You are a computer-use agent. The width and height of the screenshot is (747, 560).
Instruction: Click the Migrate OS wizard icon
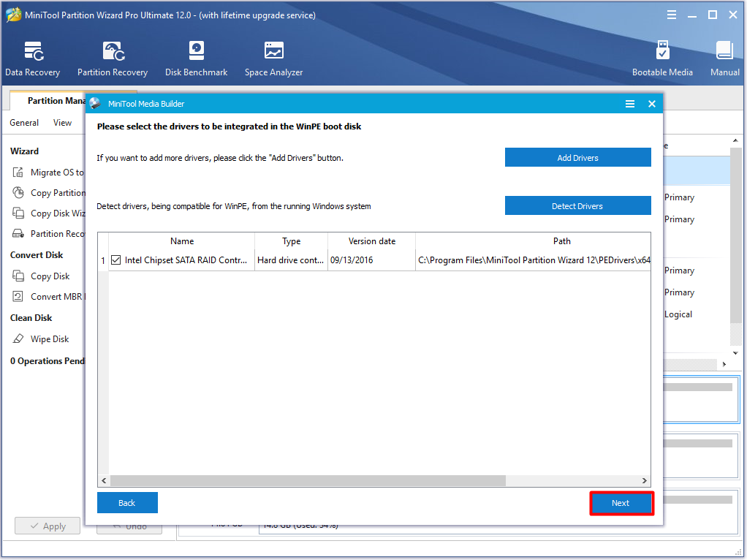18,172
